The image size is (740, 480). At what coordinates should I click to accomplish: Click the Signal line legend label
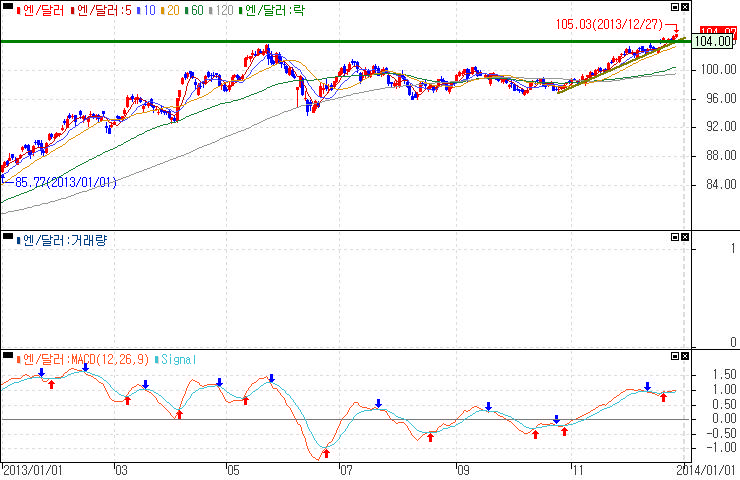(x=178, y=358)
